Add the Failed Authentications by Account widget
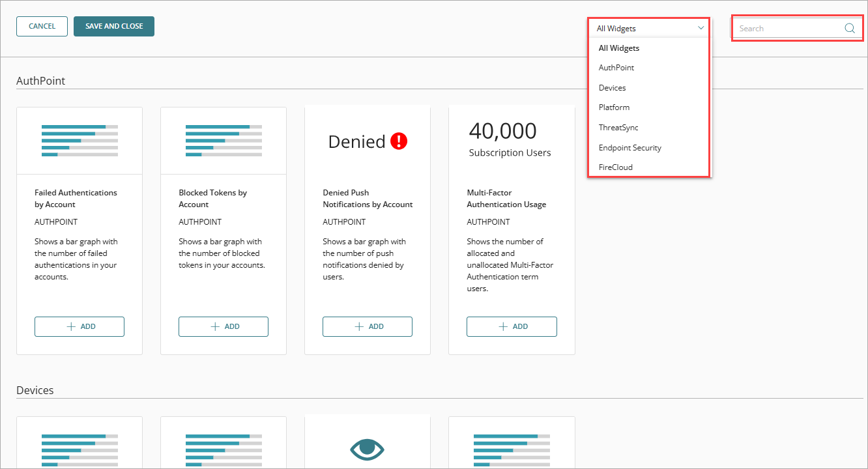This screenshot has width=868, height=469. coord(79,326)
